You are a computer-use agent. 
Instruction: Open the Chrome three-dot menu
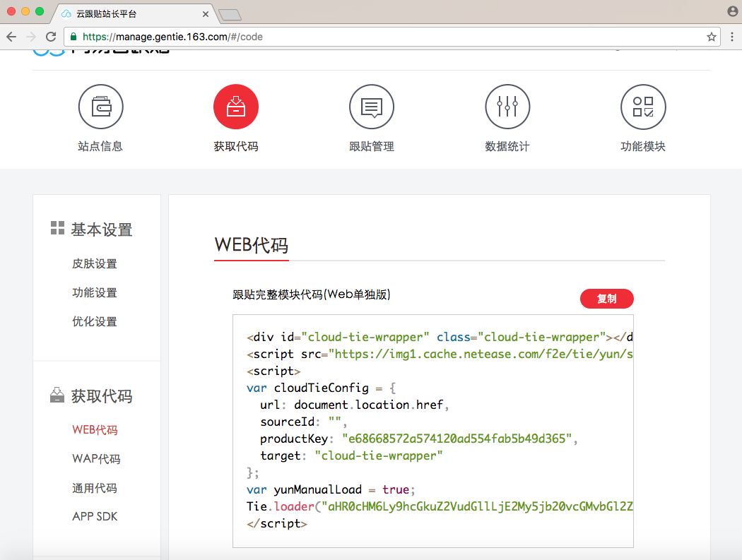pyautogui.click(x=731, y=37)
